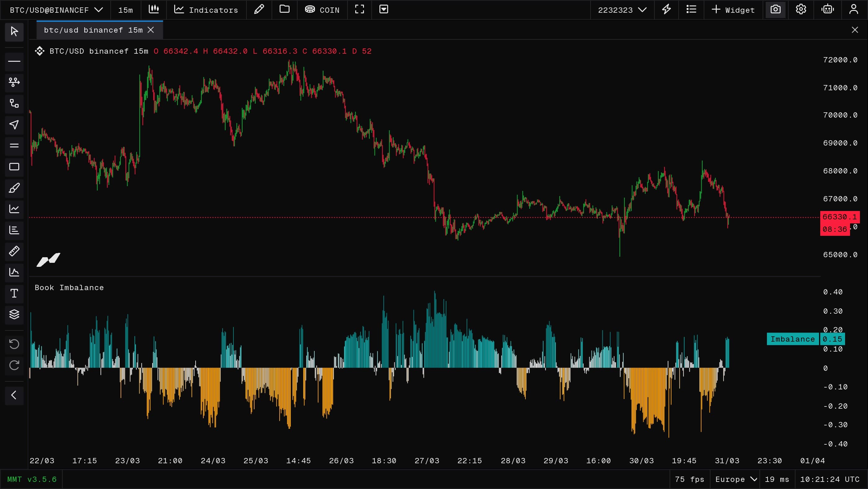This screenshot has width=868, height=489.
Task: Open the Indicators menu
Action: point(206,10)
